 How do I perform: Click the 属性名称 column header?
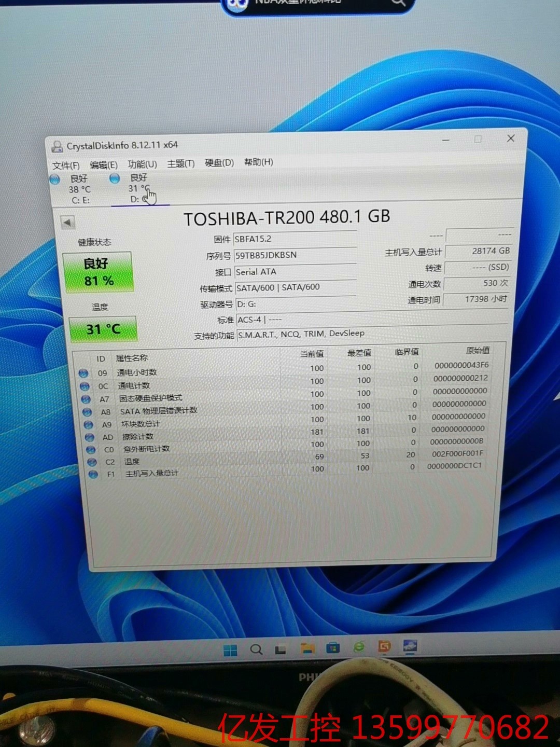coord(132,358)
